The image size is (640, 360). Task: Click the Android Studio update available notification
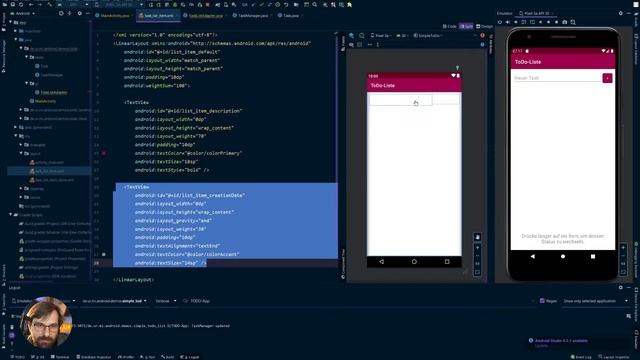561,340
